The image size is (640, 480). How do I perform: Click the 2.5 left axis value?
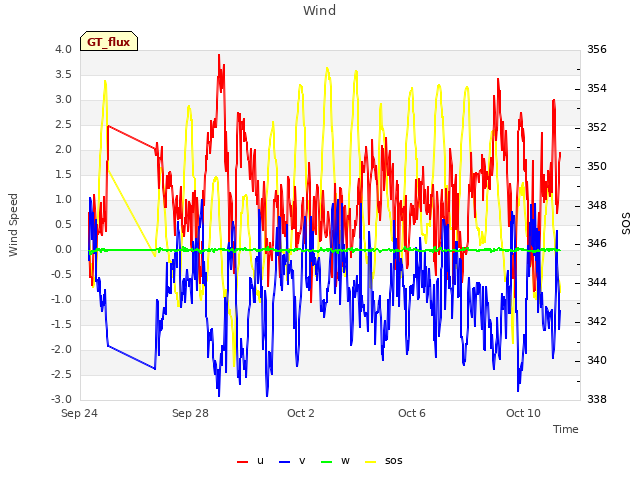coord(63,124)
